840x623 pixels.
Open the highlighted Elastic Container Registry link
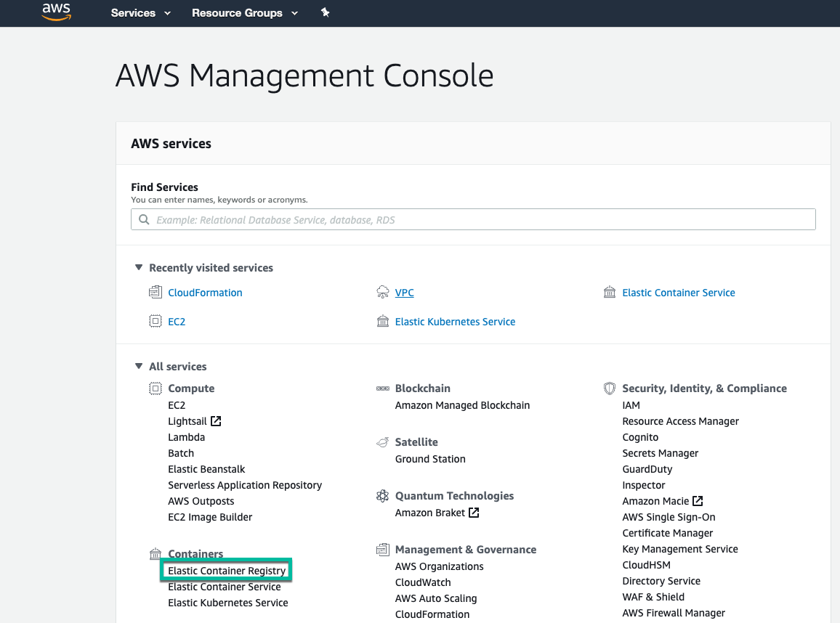(x=226, y=570)
